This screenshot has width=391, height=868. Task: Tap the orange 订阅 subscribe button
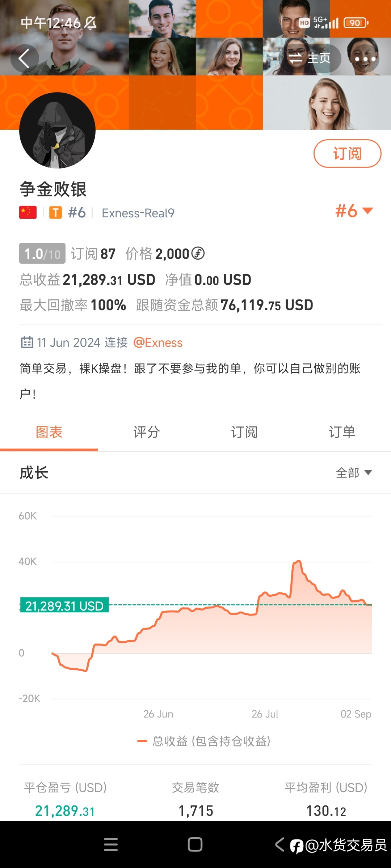[347, 154]
